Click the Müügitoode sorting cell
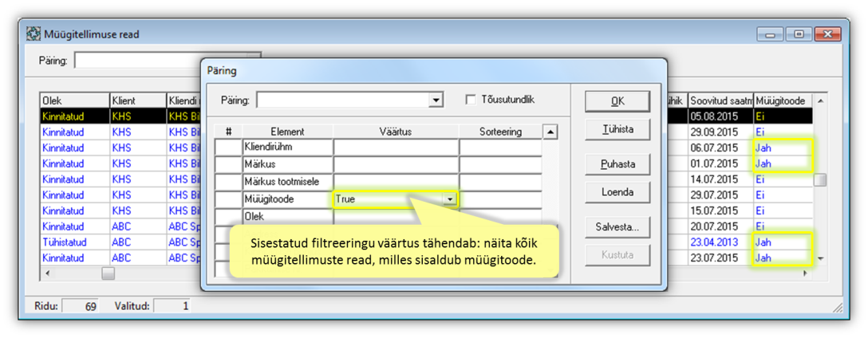Screen dimensions: 868x338 tap(500, 199)
